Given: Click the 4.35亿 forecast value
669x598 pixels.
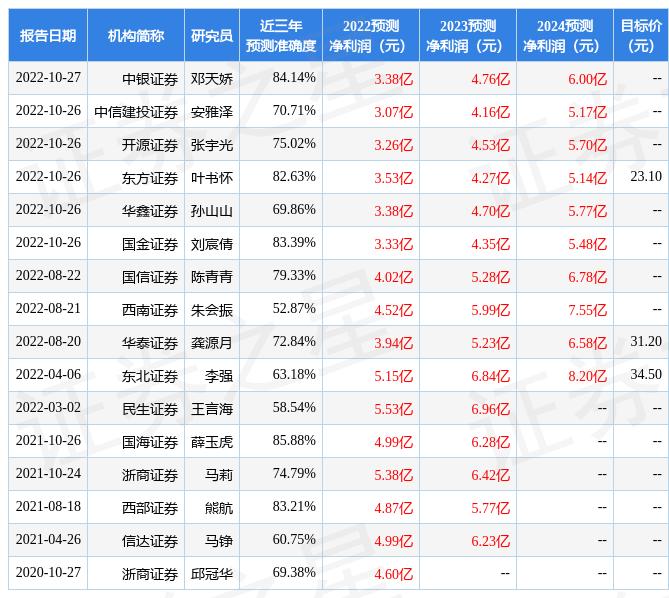Looking at the screenshot, I should pos(490,244).
